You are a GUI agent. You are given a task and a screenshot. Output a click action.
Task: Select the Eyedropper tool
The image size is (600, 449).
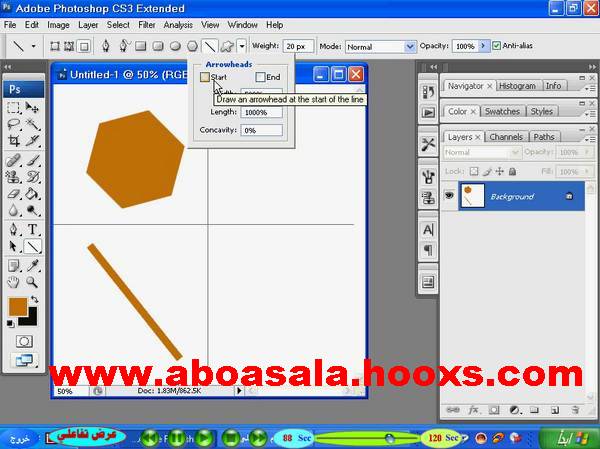pos(32,265)
